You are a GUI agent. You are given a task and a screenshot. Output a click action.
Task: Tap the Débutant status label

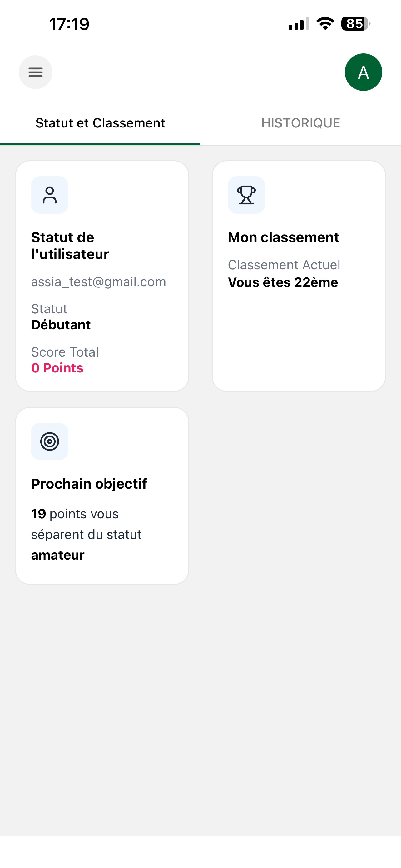click(61, 325)
